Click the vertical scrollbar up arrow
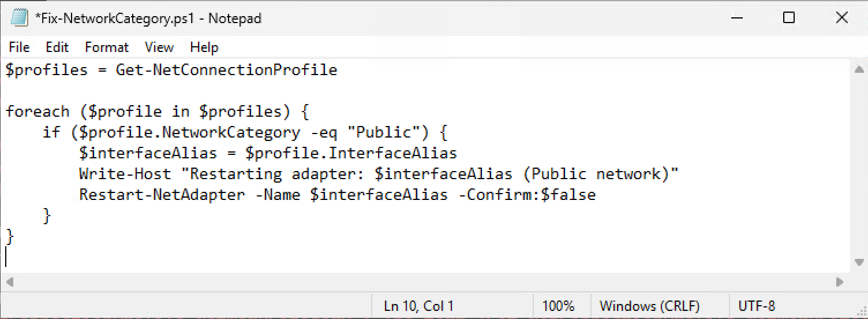This screenshot has width=868, height=319. pos(859,69)
